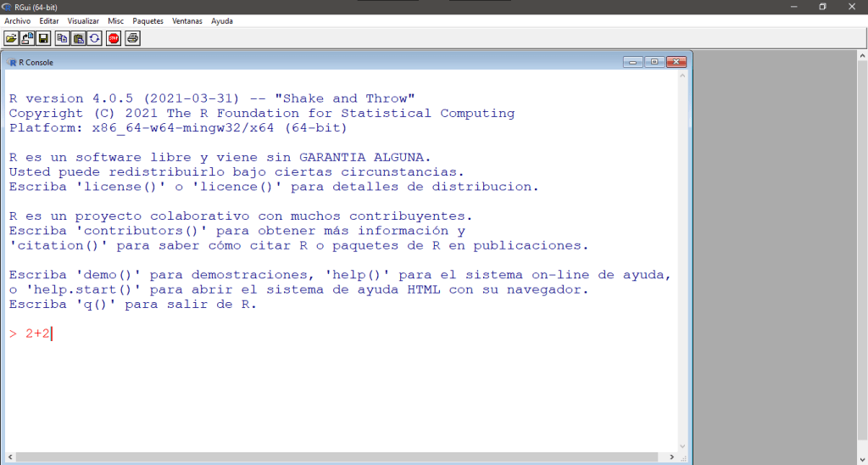Click the Paste toolbar icon

coord(78,38)
